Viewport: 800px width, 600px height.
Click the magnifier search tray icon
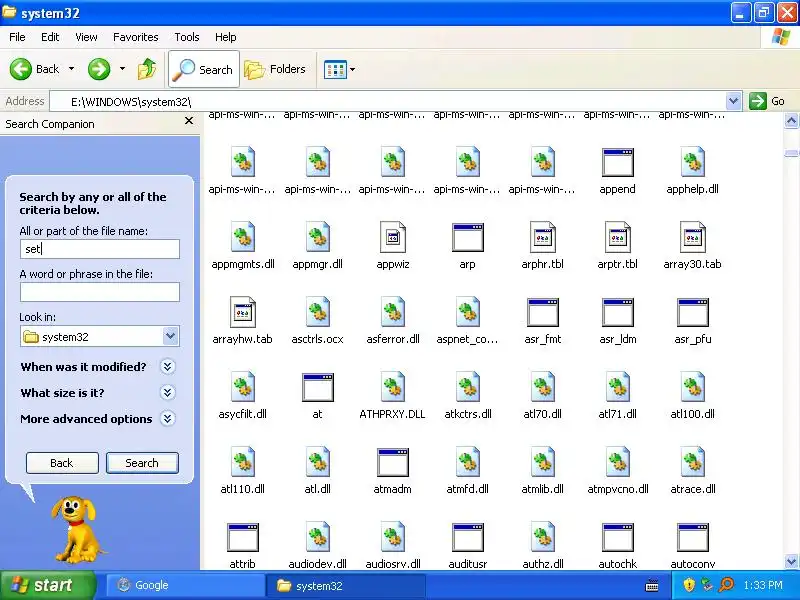tap(726, 585)
